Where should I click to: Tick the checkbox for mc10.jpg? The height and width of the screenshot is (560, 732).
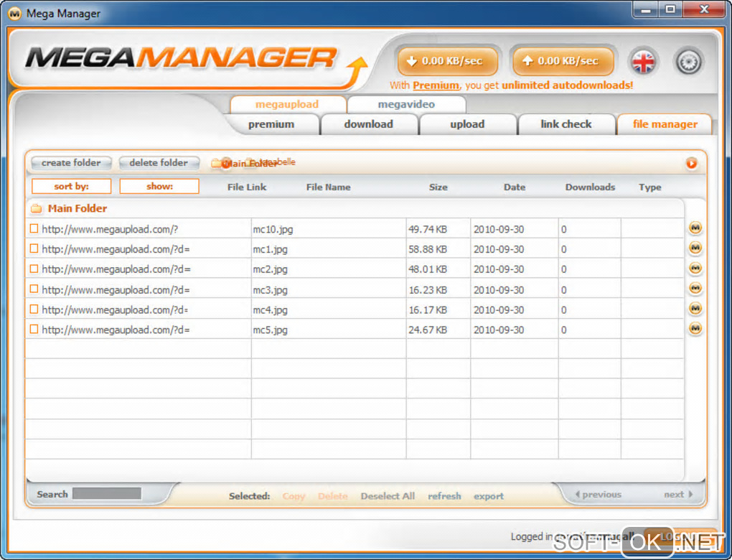point(34,228)
